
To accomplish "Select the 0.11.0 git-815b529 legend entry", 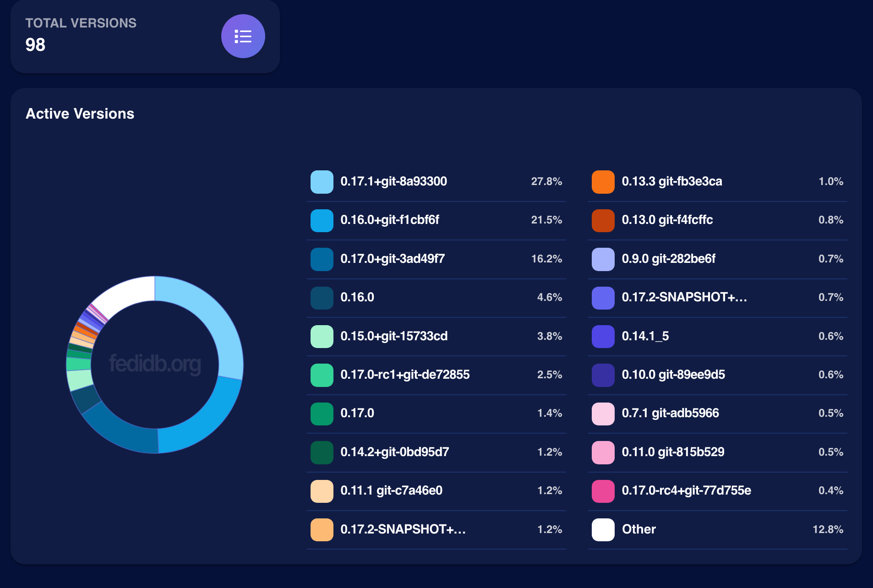I will 718,452.
